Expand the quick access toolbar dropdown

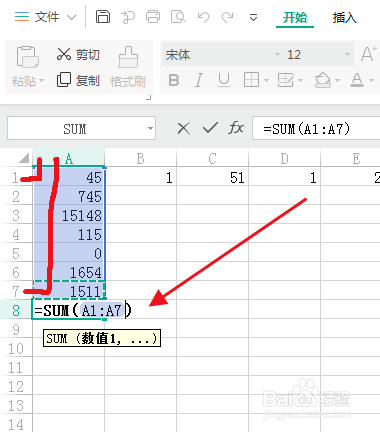coord(253,17)
